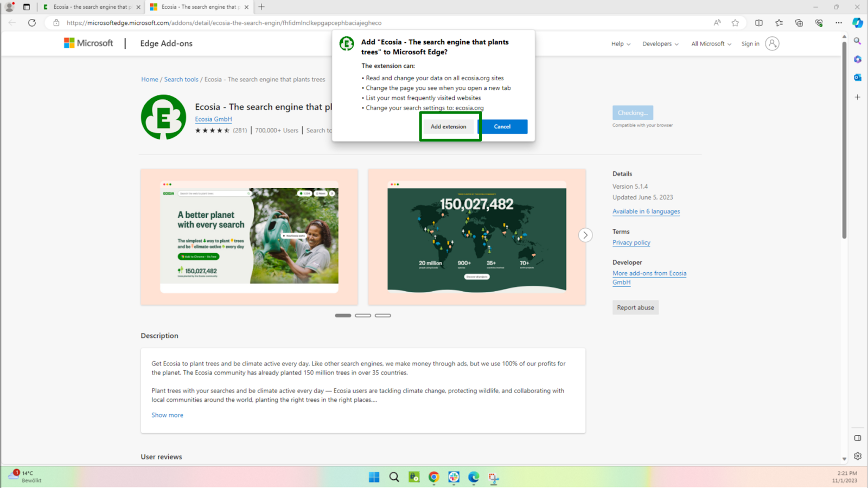The image size is (868, 488).
Task: Switch to Edge Add-ons Ecosia tab
Action: (x=199, y=7)
